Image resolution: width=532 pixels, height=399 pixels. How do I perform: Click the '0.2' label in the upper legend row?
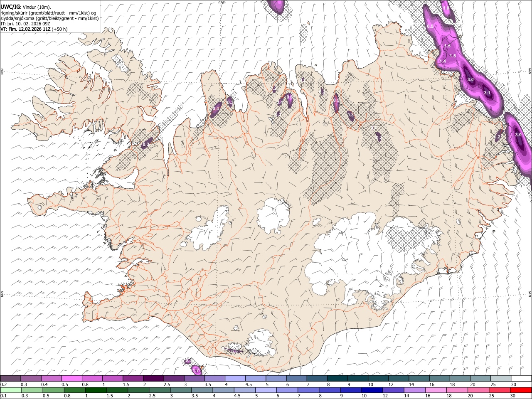coord(4,384)
